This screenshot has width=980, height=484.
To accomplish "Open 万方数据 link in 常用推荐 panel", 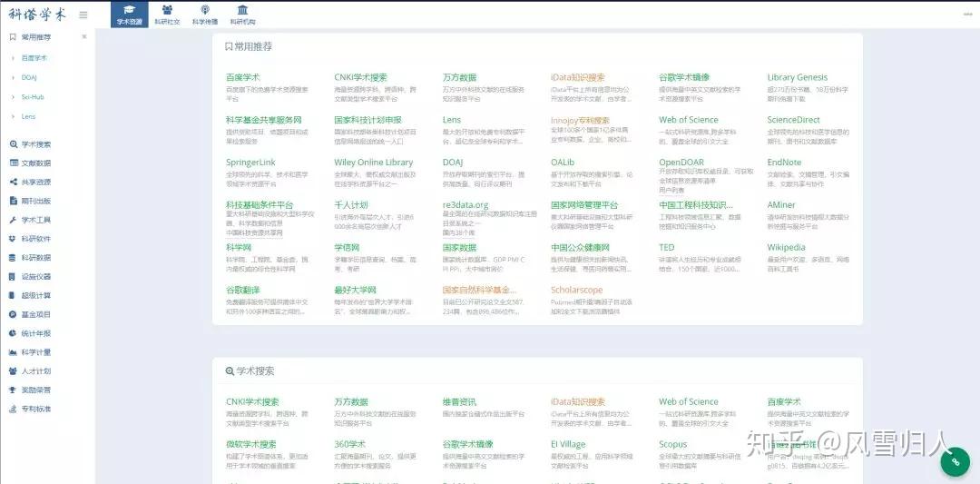I will 459,77.
